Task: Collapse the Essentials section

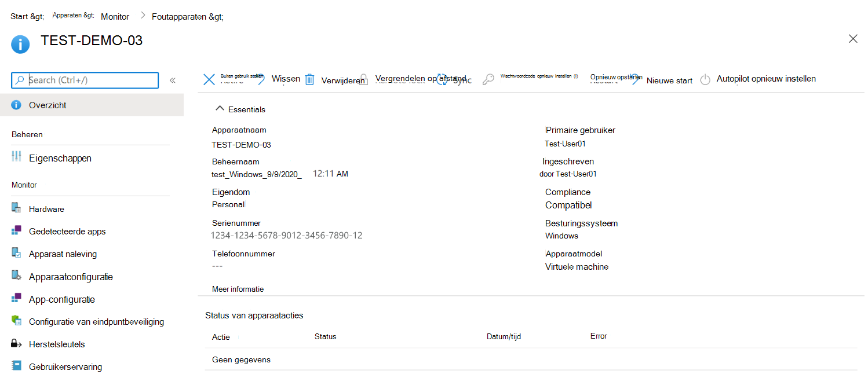Action: 220,109
